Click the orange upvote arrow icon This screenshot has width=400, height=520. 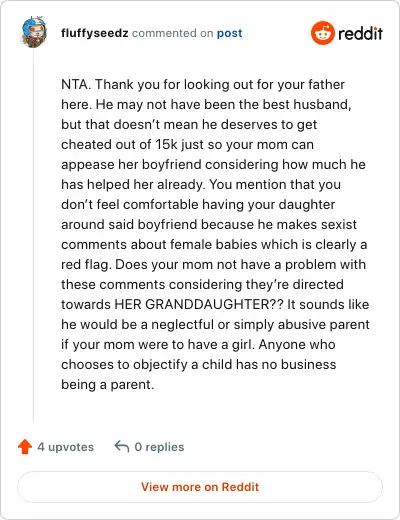tap(25, 447)
